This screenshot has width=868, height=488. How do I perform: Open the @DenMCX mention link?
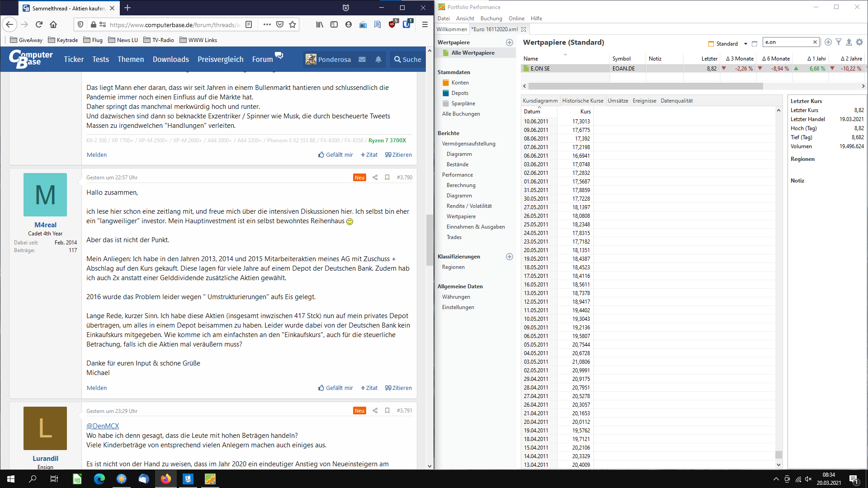point(103,426)
